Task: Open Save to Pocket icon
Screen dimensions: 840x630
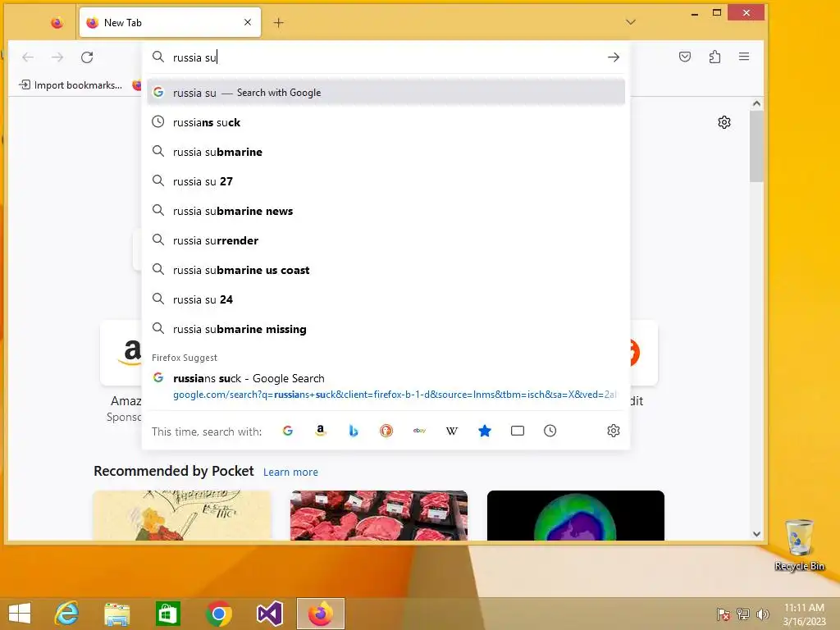Action: [685, 57]
